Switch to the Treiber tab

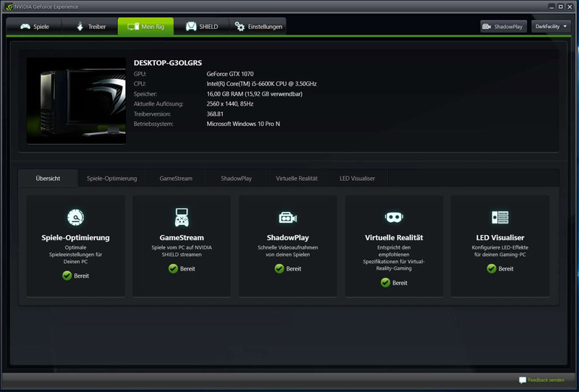click(x=90, y=27)
